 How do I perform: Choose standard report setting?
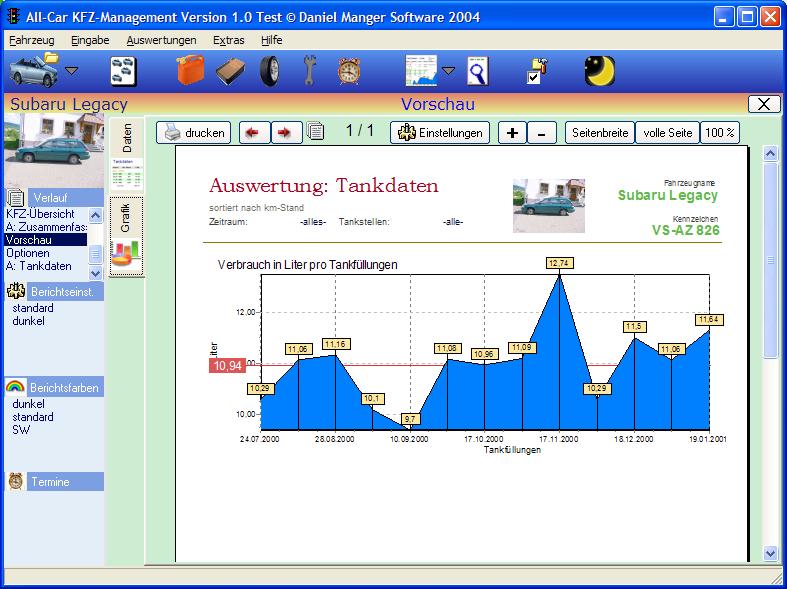(33, 308)
